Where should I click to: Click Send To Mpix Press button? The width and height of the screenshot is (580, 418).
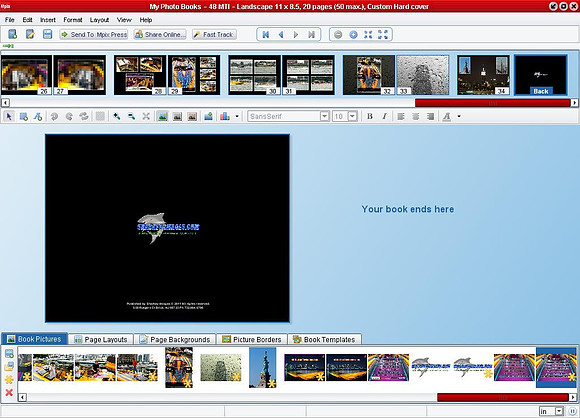click(x=94, y=34)
